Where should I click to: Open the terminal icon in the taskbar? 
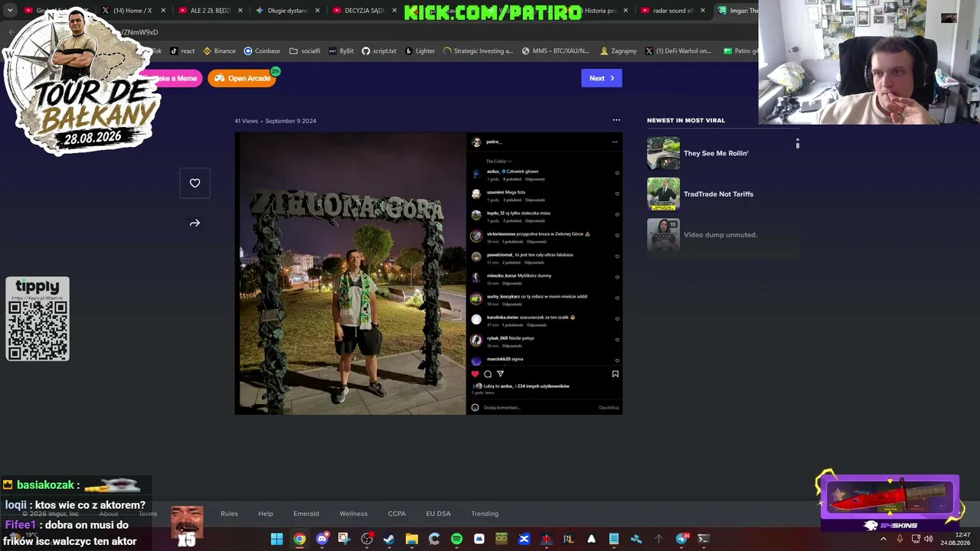point(704,539)
